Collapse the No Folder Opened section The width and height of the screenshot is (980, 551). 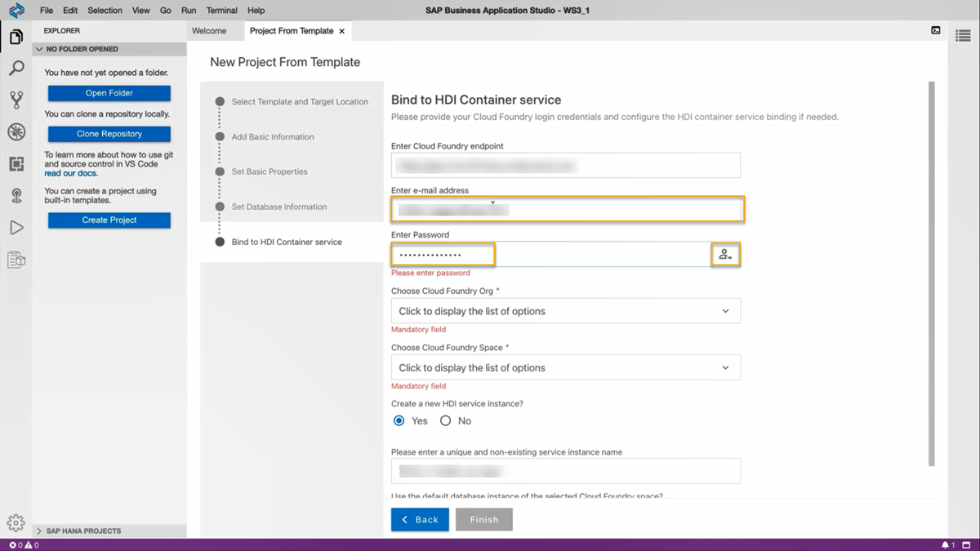109,49
